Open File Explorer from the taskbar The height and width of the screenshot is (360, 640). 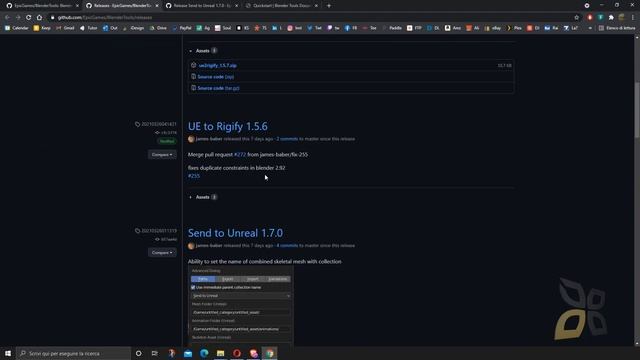(x=220, y=353)
